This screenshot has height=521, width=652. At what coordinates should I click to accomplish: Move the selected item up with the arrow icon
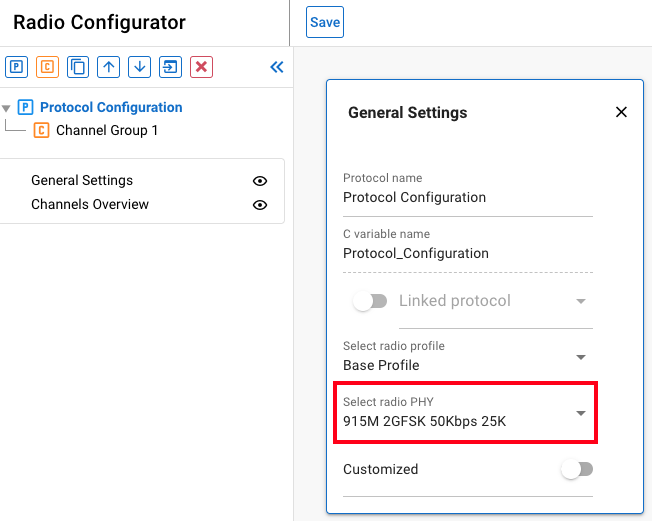pyautogui.click(x=109, y=67)
